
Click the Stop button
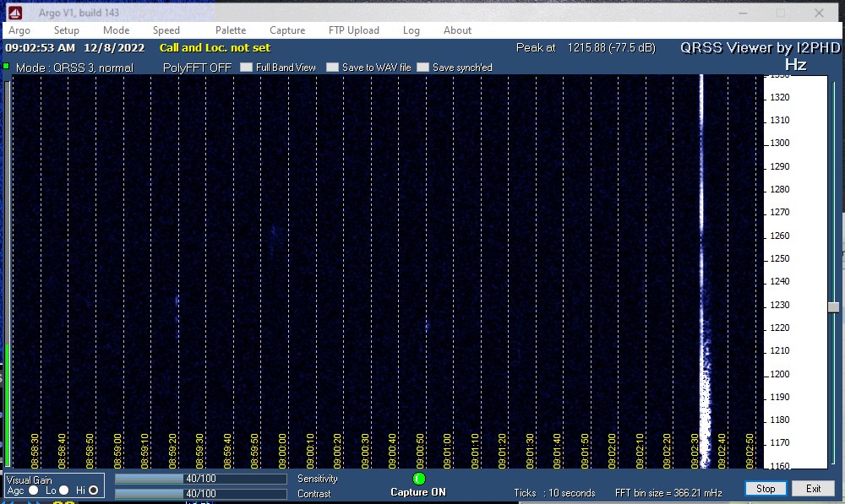766,489
